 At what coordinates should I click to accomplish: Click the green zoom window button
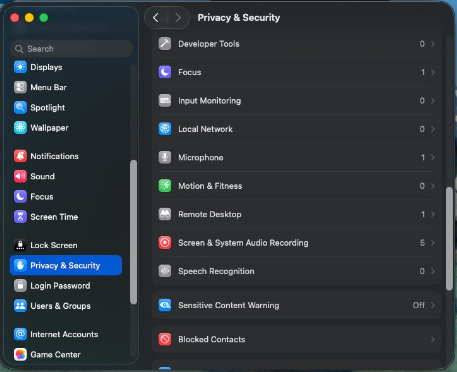tap(44, 18)
